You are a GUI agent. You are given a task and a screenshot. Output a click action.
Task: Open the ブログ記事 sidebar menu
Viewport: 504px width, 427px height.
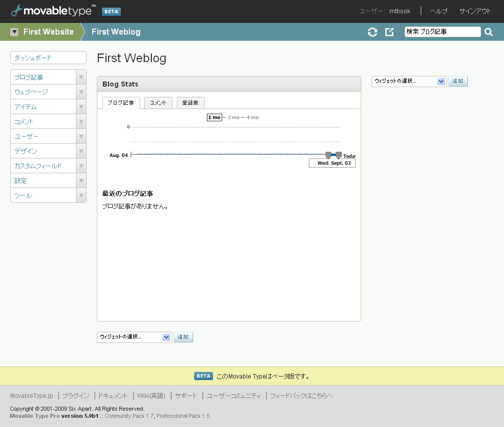point(43,77)
